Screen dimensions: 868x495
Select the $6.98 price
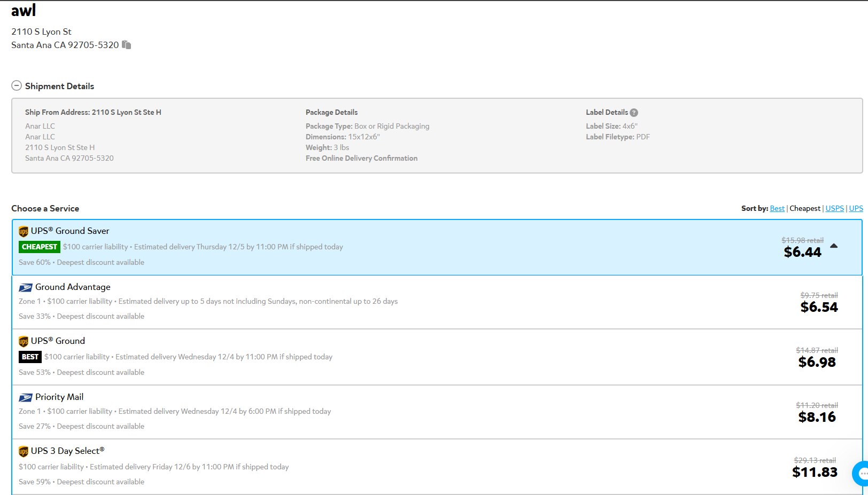coord(817,362)
